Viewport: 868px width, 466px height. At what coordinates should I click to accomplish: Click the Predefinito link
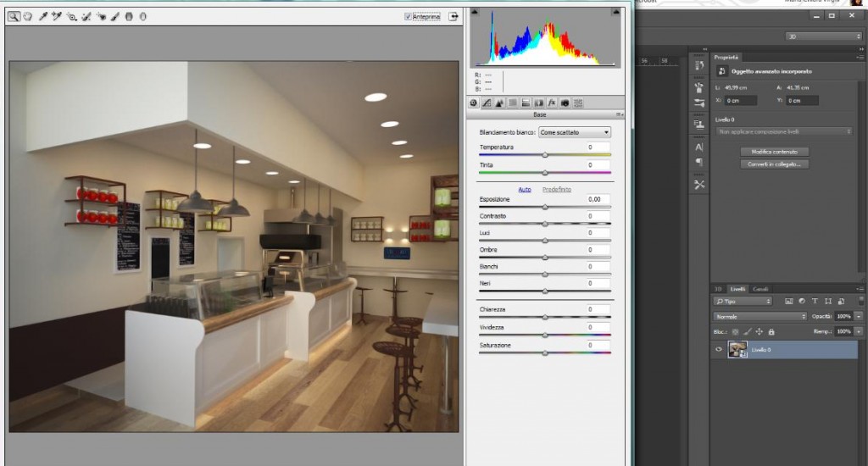[x=556, y=189]
